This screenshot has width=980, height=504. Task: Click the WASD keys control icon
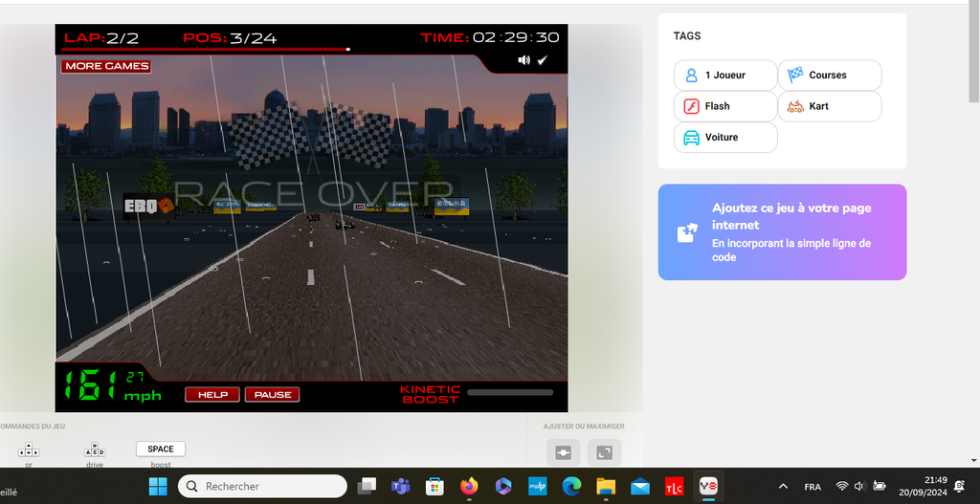pos(95,449)
